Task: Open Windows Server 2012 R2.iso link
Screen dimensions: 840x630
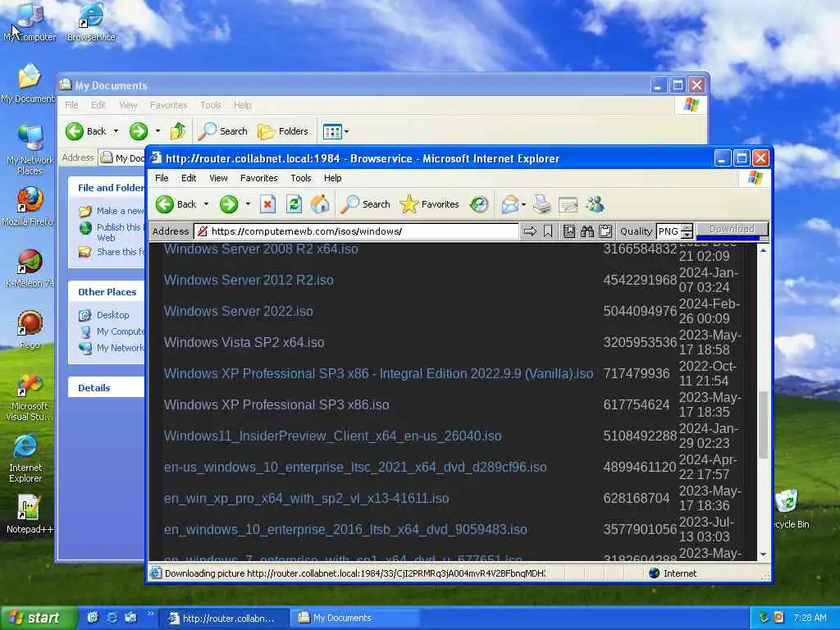Action: pyautogui.click(x=249, y=280)
